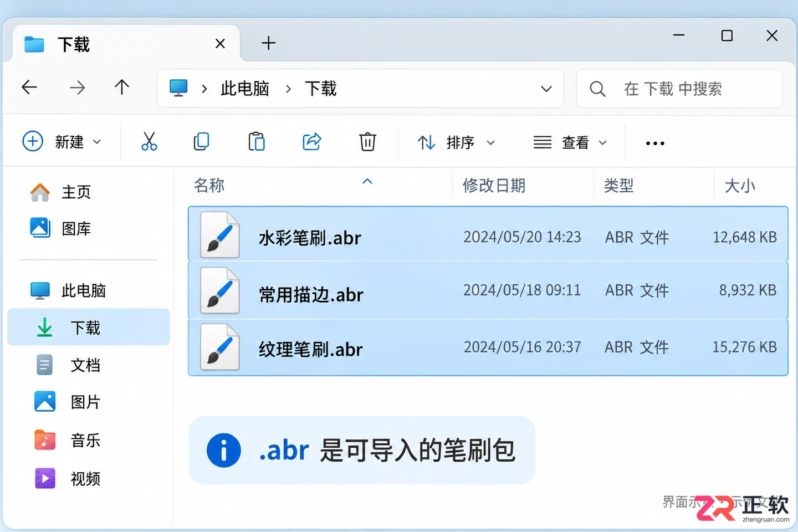Click the 纹理笔刷.abr brush file icon
798x532 pixels.
[x=220, y=347]
